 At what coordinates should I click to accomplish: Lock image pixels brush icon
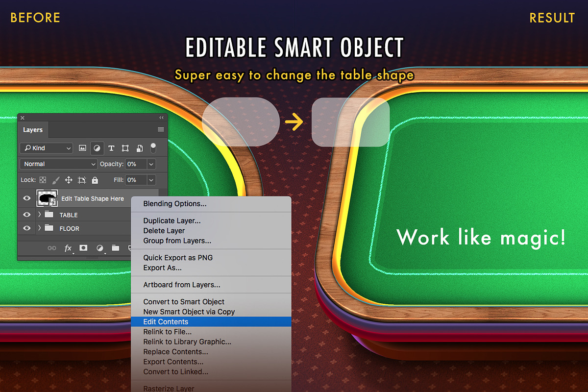tap(56, 180)
